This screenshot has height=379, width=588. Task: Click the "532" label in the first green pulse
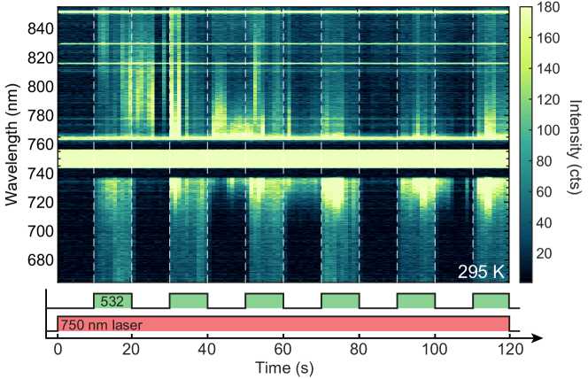point(112,301)
